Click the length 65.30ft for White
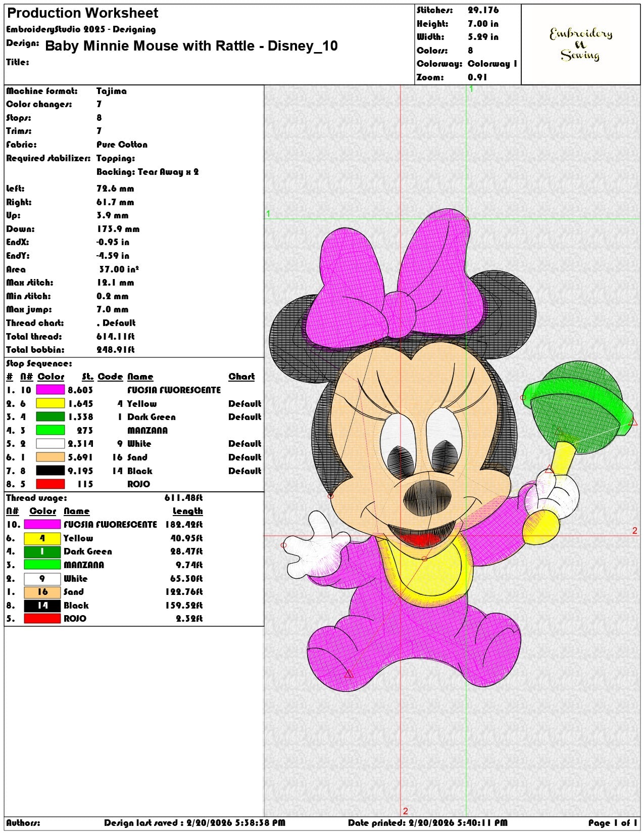The height and width of the screenshot is (834, 644). click(186, 579)
